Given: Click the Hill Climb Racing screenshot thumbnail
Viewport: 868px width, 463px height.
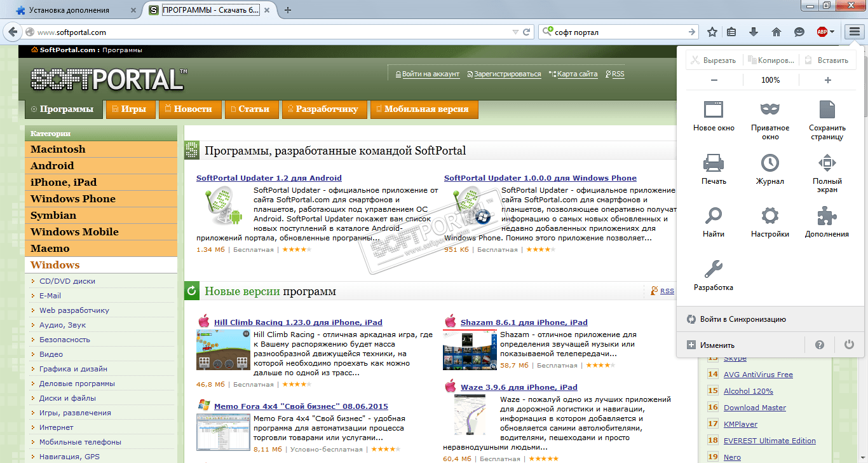Looking at the screenshot, I should [x=223, y=350].
